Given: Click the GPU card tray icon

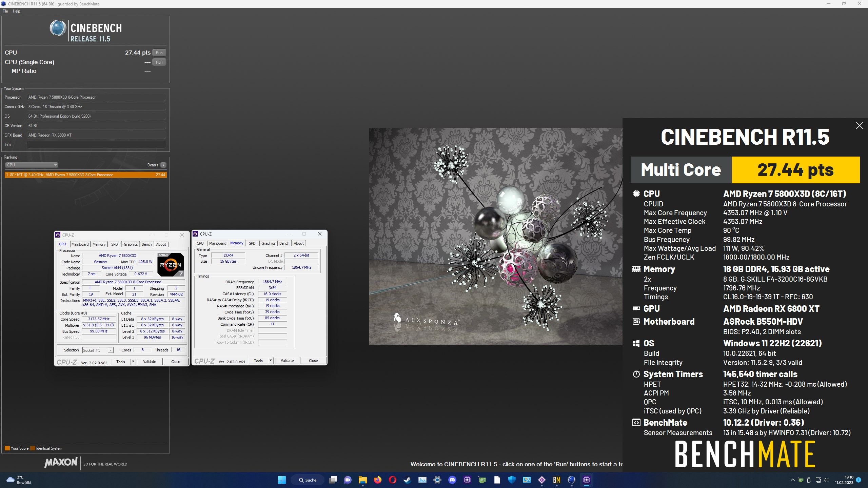Looking at the screenshot, I should click(801, 480).
